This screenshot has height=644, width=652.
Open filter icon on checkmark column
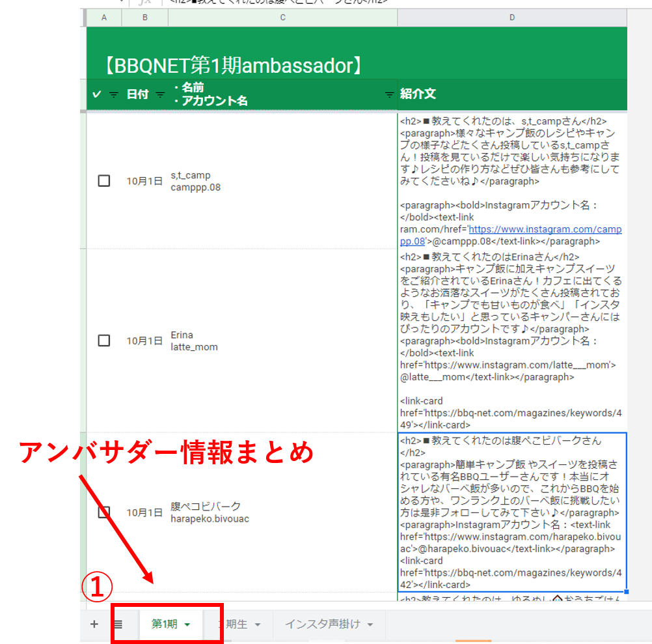(113, 94)
